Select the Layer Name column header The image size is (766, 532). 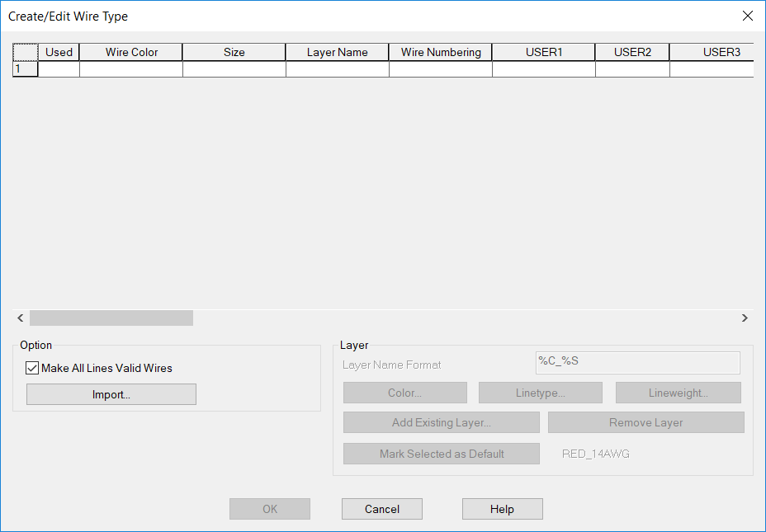click(337, 52)
